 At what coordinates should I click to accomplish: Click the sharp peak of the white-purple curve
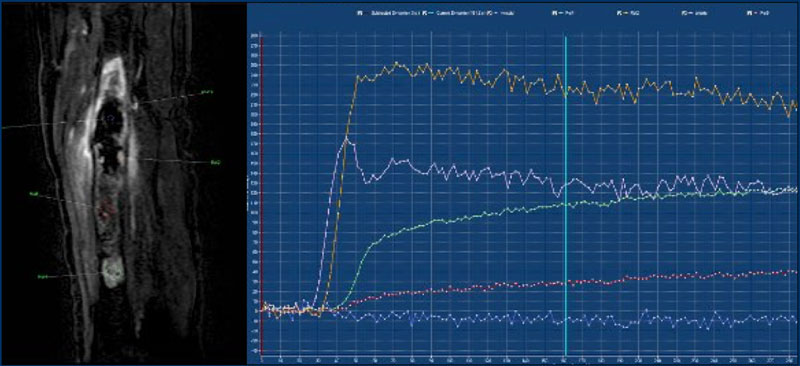click(x=346, y=138)
